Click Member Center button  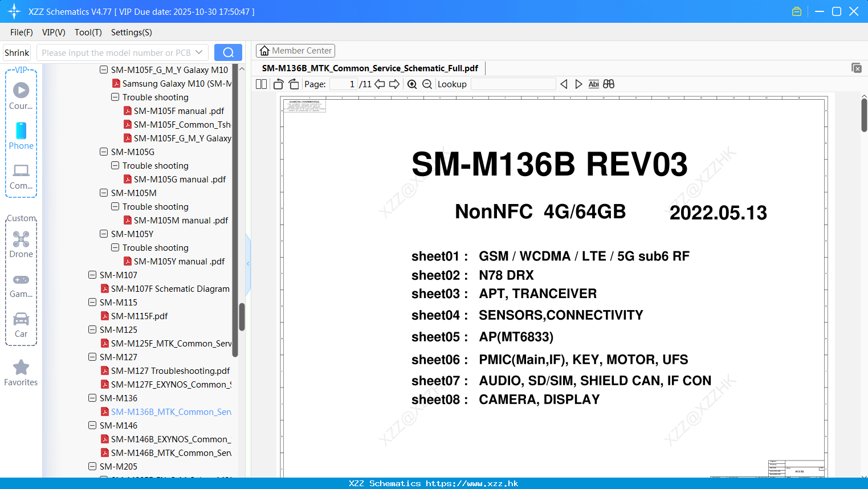pyautogui.click(x=295, y=51)
